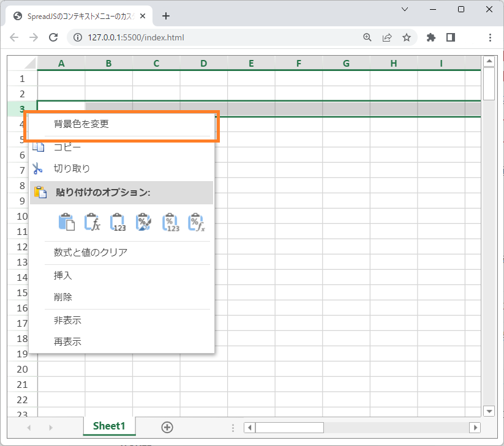Open the Sheet1 tab
Screen dimensions: 504x446
click(109, 426)
